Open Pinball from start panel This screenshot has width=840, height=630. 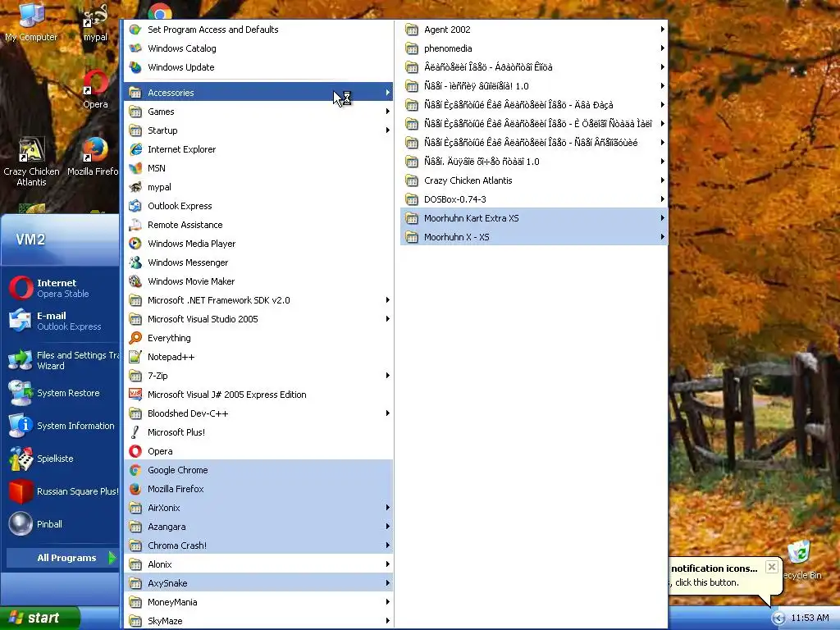point(21,524)
